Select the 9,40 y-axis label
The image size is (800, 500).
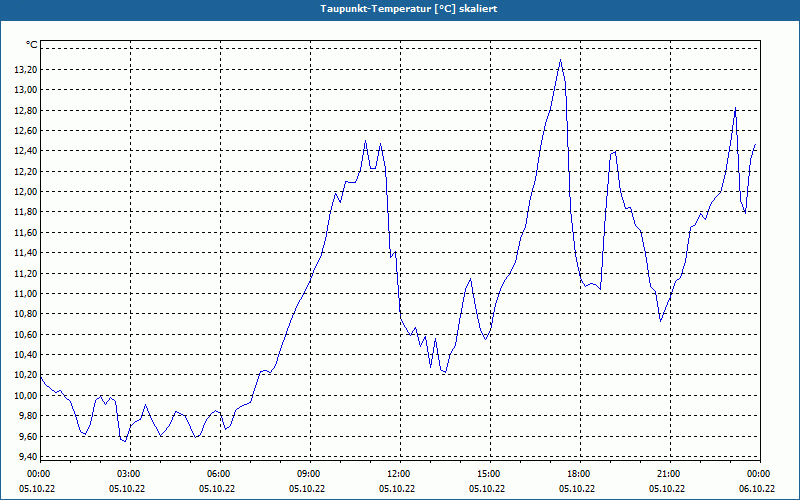coord(29,457)
